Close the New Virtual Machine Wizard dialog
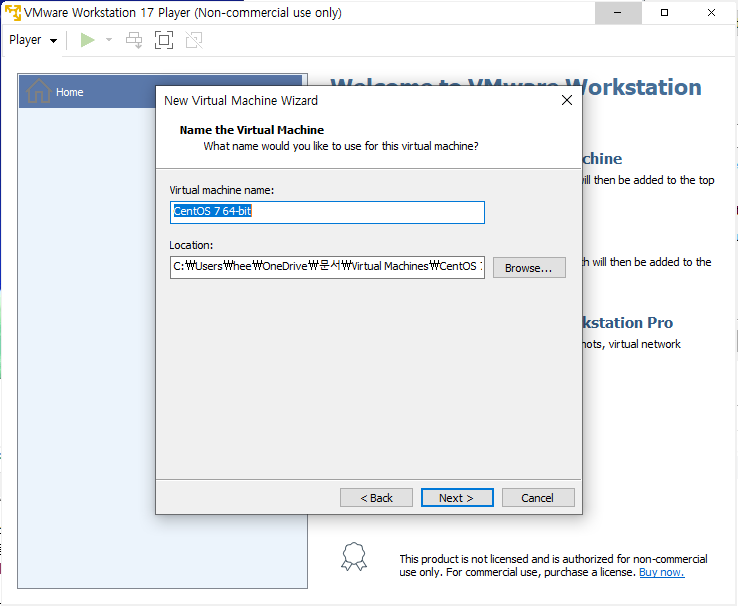 (567, 100)
